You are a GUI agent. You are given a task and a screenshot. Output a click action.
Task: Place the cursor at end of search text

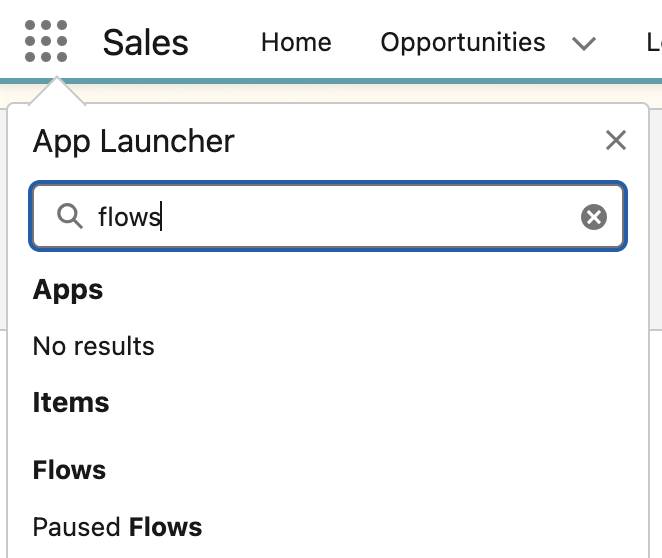pos(161,217)
